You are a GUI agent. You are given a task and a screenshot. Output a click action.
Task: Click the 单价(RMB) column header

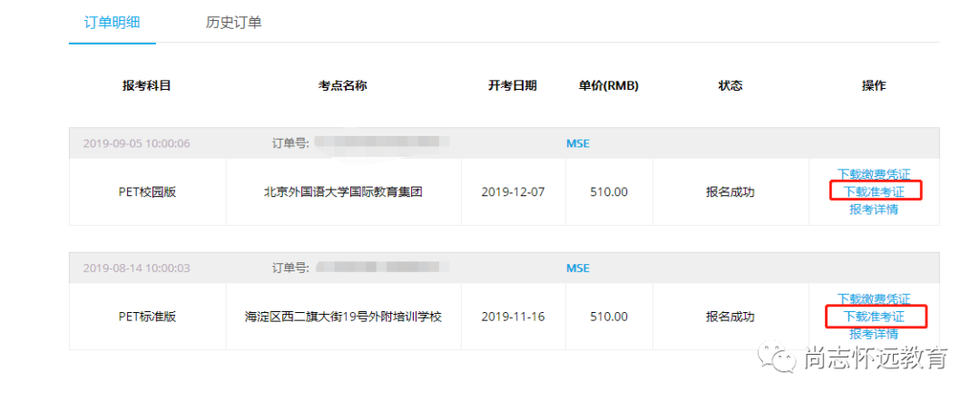click(x=608, y=86)
